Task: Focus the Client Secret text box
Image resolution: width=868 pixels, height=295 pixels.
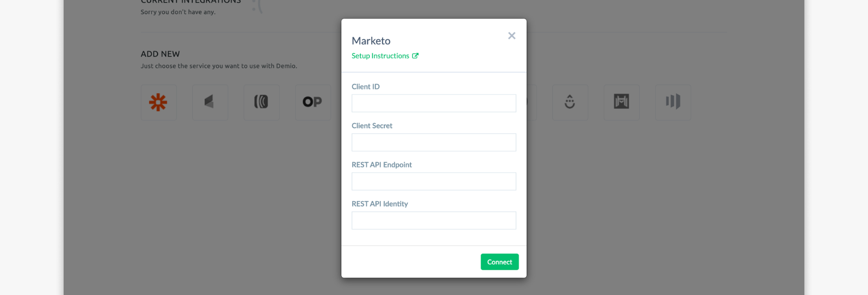Action: [x=434, y=142]
